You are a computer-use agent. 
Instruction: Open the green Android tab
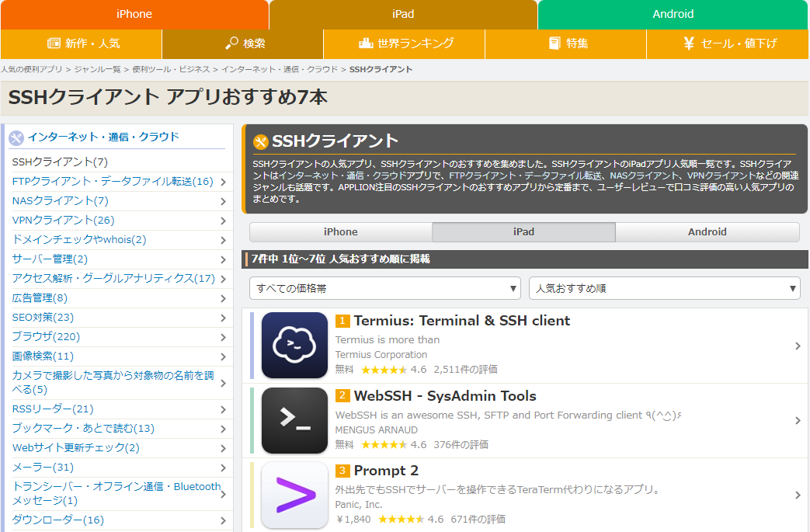[673, 13]
